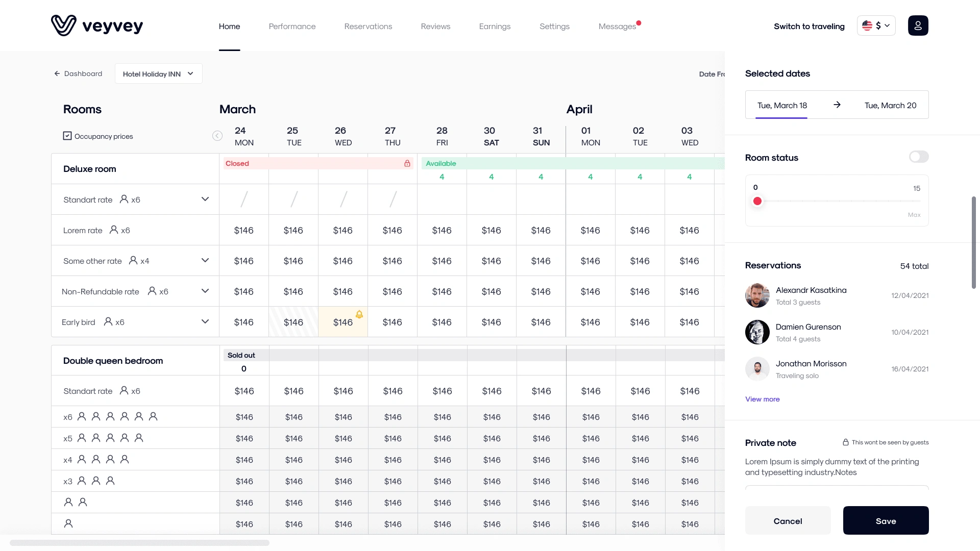980x551 pixels.
Task: Click the Save button
Action: click(x=886, y=520)
